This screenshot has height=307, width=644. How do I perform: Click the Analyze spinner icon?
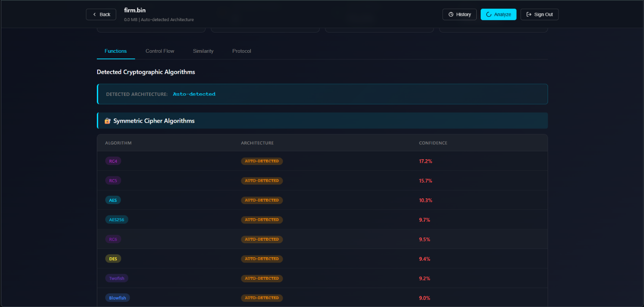click(x=489, y=15)
